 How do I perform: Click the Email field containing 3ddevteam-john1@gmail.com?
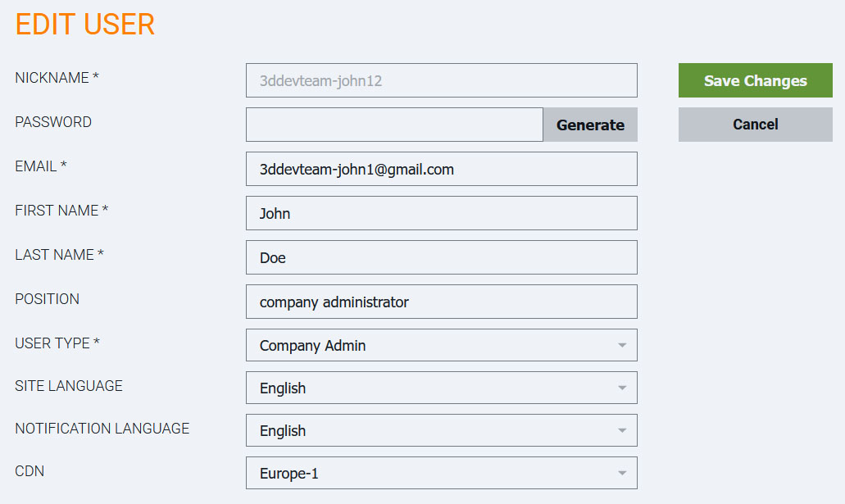click(441, 169)
